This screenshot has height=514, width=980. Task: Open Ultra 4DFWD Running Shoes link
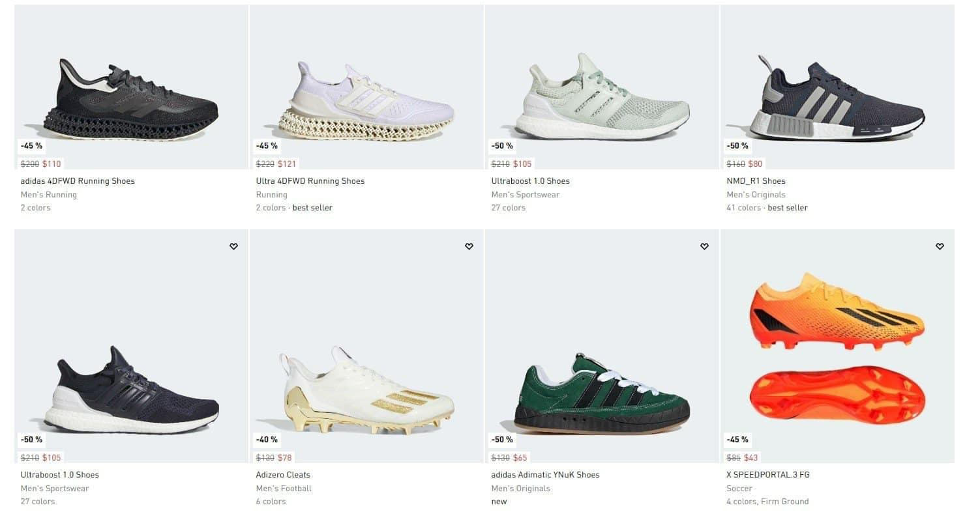310,181
